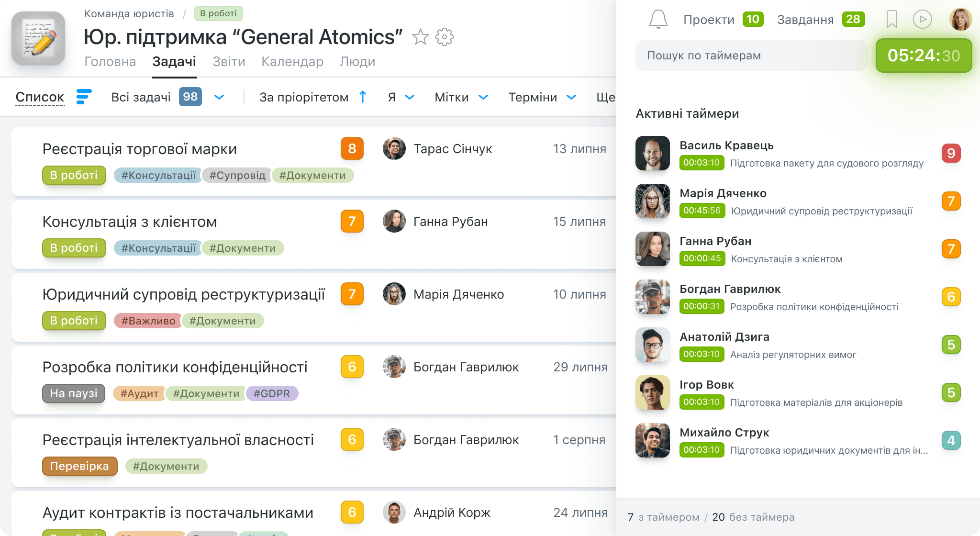This screenshot has height=536, width=980.
Task: Click priority 4 badge for Михайло Струк
Action: [951, 440]
